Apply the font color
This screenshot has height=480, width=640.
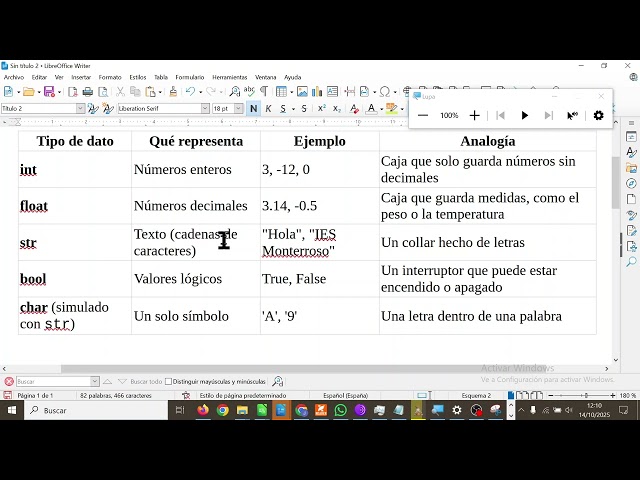[x=371, y=109]
